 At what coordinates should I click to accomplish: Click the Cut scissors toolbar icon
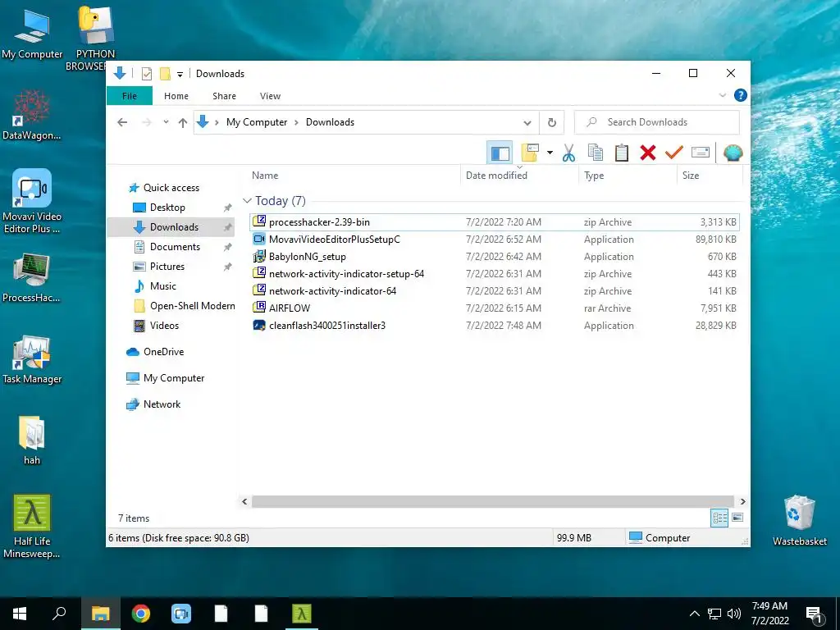click(568, 153)
